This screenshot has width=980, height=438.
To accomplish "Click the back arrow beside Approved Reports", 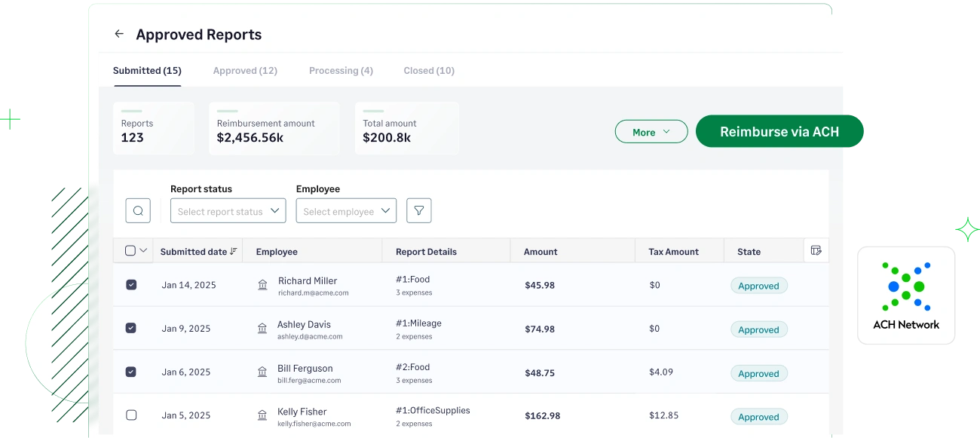I will point(119,34).
